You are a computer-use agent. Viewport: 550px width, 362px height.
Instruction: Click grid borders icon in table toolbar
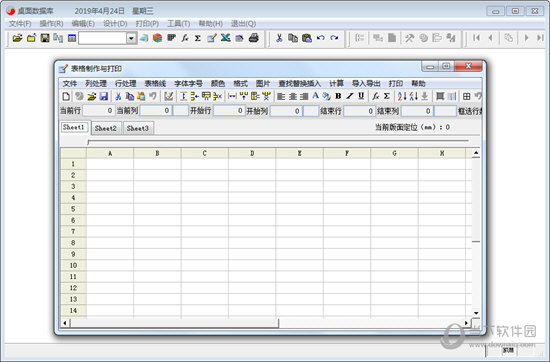tap(467, 96)
